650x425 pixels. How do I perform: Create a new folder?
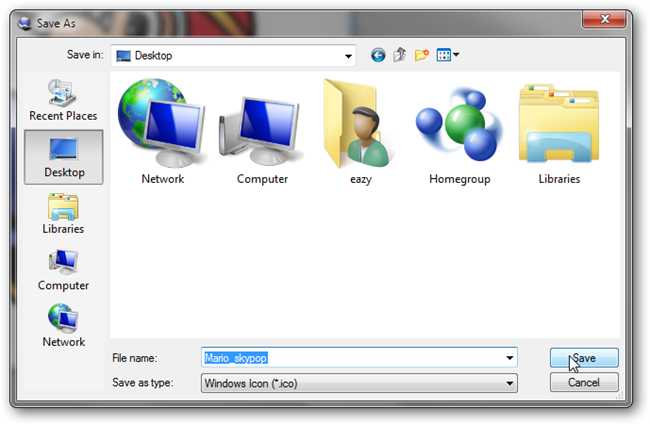422,55
